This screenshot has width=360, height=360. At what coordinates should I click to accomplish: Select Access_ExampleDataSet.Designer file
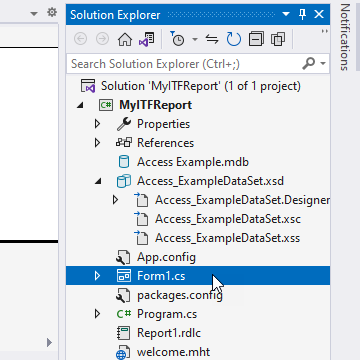[242, 200]
